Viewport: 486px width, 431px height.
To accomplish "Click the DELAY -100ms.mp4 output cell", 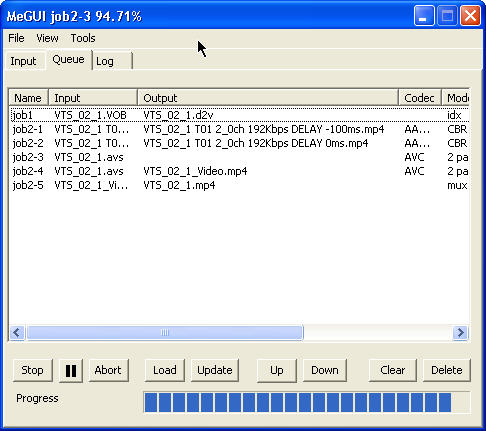I will [264, 129].
